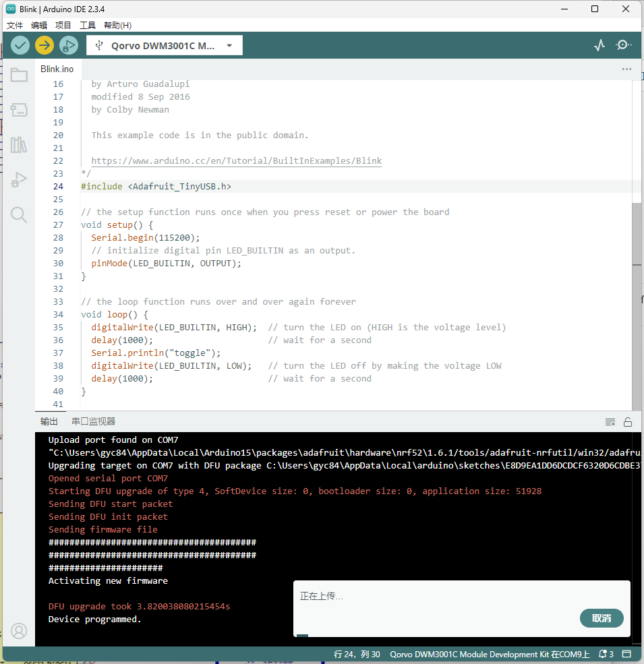The image size is (644, 664).
Task: Click the Serial.begin(115200) line
Action: click(x=146, y=237)
